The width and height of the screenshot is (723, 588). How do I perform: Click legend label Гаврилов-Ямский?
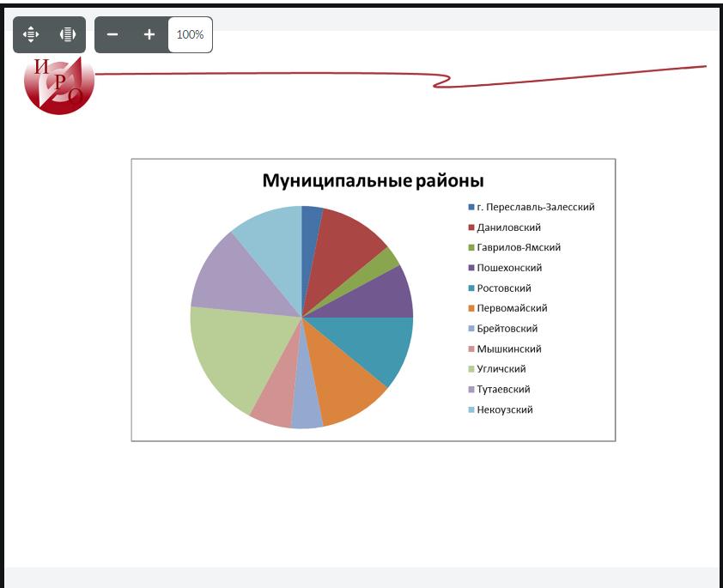[x=519, y=247]
